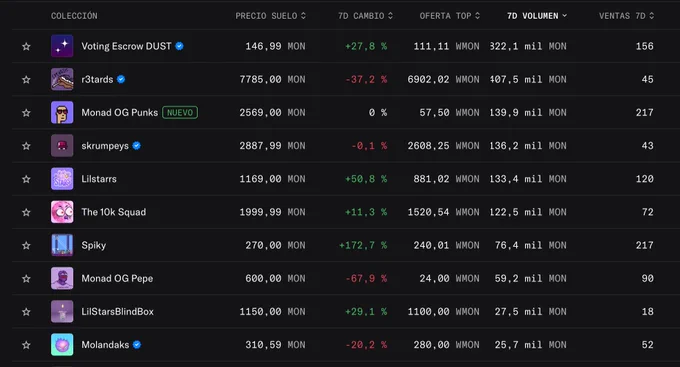This screenshot has width=680, height=367.
Task: Click the Spiky collection thumbnail
Action: click(x=62, y=245)
